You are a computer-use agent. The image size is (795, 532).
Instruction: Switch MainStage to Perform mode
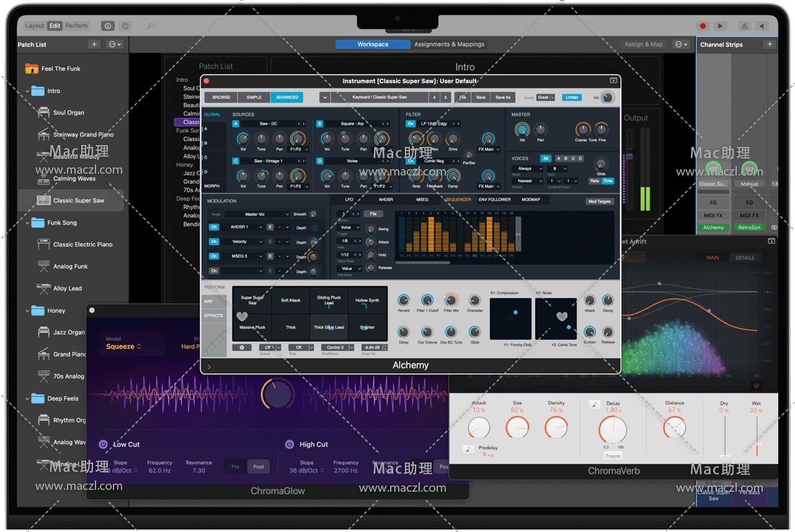pyautogui.click(x=76, y=26)
